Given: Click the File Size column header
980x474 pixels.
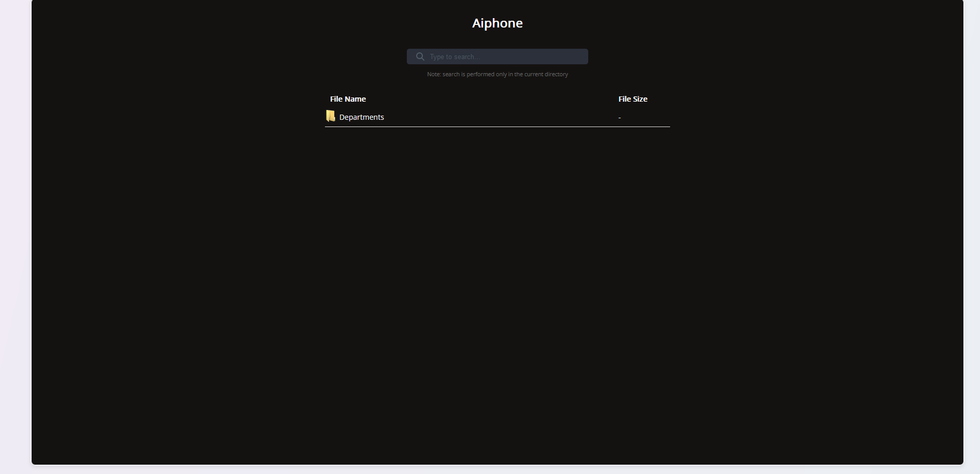Looking at the screenshot, I should (x=633, y=99).
